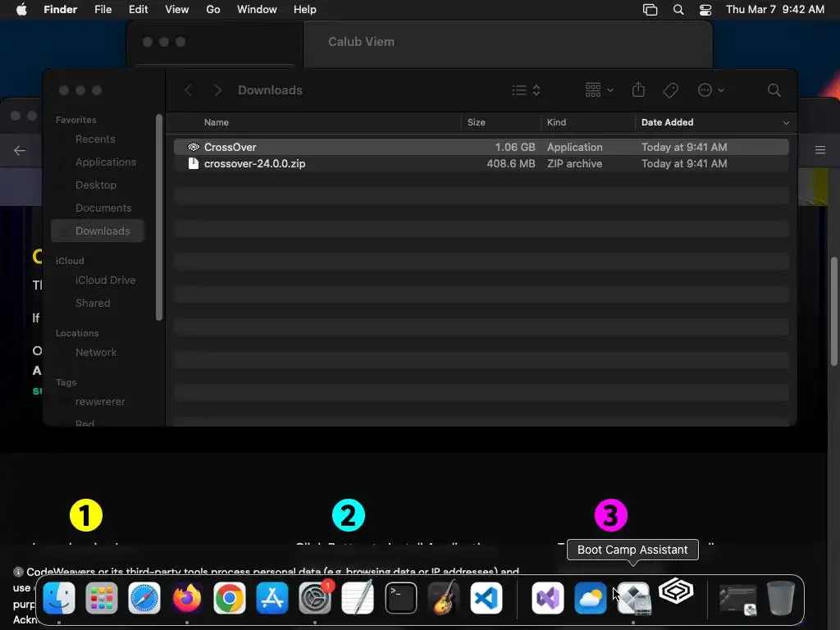The height and width of the screenshot is (630, 840).
Task: Open the Trash in the Dock
Action: click(x=781, y=597)
